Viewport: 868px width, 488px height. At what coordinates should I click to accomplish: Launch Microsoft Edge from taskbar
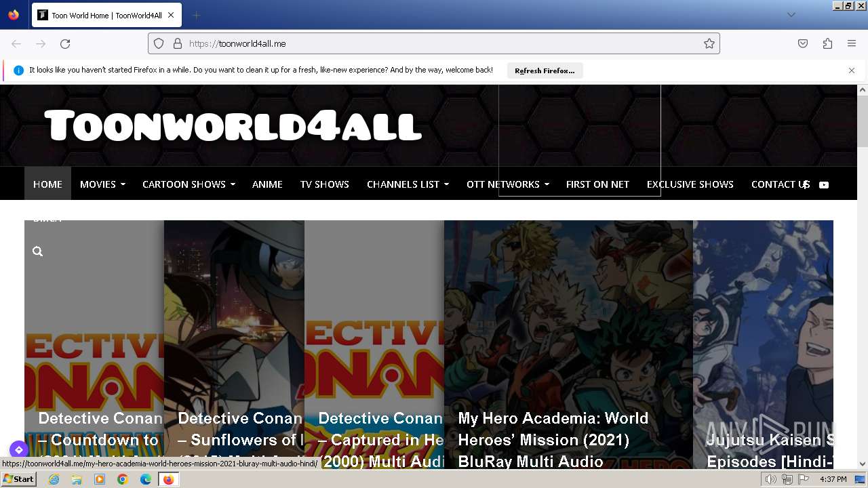pyautogui.click(x=146, y=479)
